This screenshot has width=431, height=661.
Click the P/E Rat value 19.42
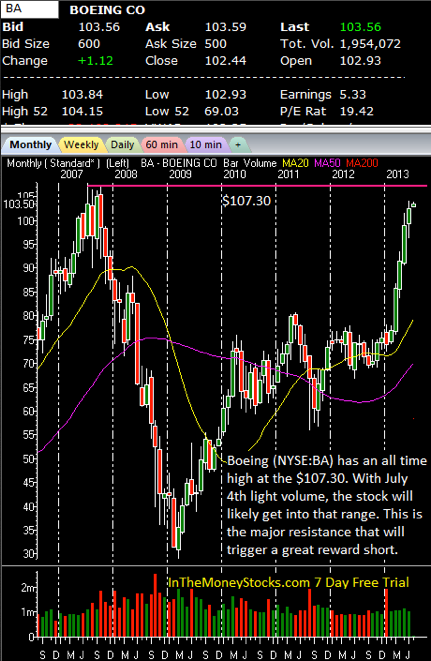point(357,111)
